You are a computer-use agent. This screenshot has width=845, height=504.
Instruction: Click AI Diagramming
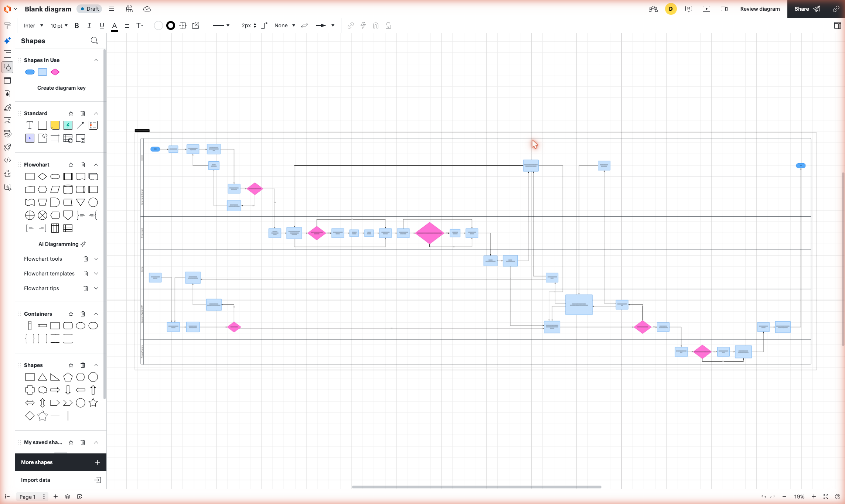click(x=62, y=244)
